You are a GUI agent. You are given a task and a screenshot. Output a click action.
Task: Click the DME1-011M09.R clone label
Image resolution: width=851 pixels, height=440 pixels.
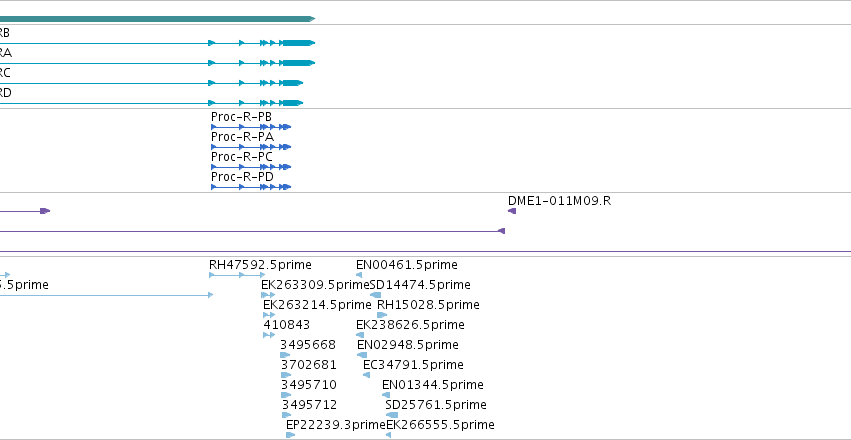point(559,201)
